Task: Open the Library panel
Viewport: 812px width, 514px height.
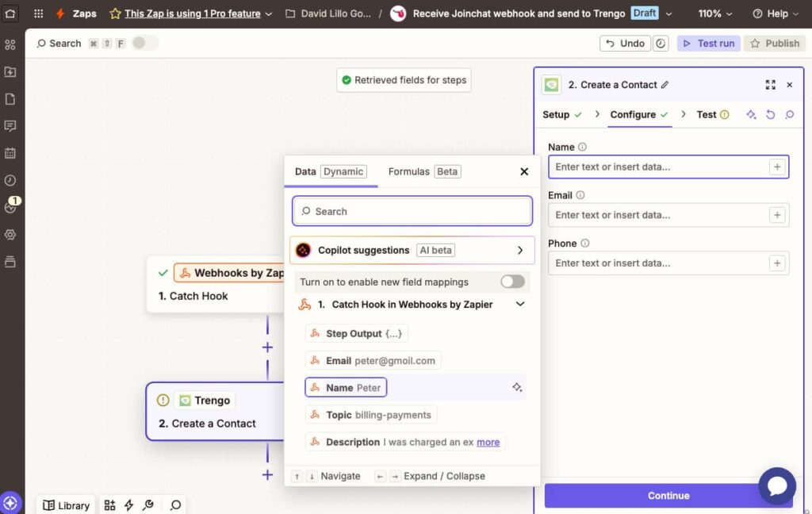Action: click(66, 505)
